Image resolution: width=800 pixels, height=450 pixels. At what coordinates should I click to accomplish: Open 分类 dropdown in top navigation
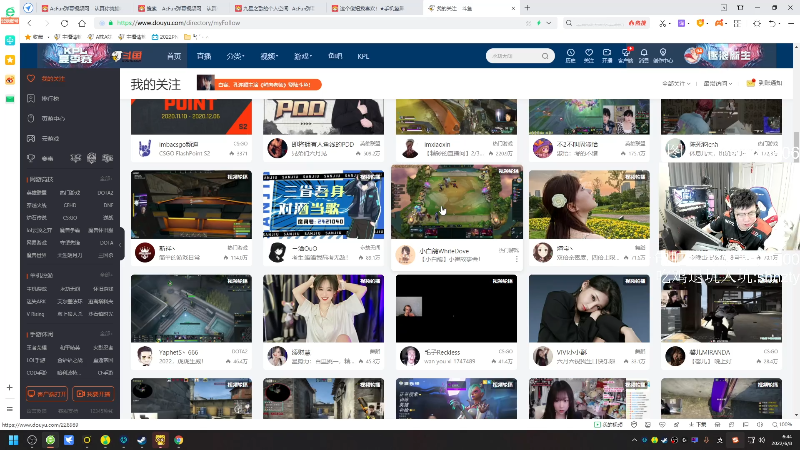(235, 56)
